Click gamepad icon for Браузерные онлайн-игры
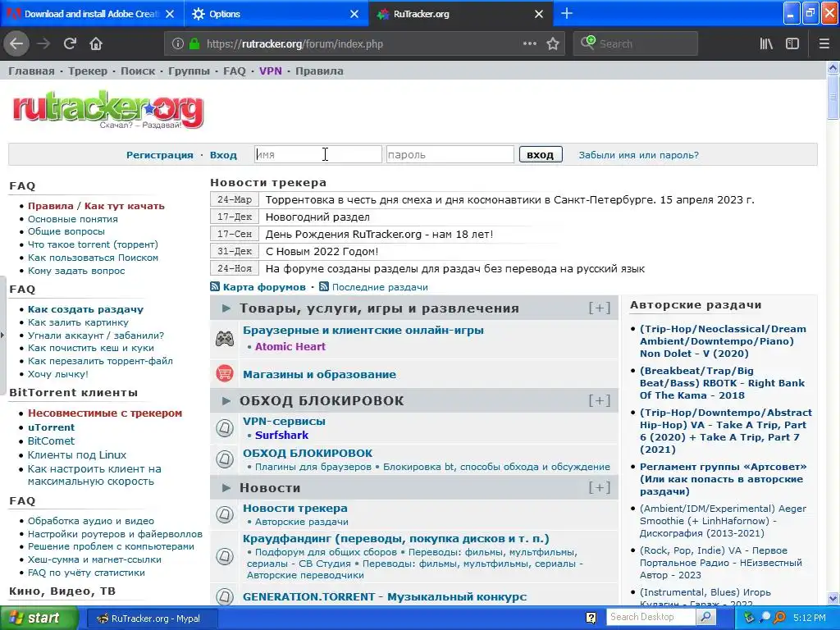This screenshot has width=840, height=630. click(225, 339)
